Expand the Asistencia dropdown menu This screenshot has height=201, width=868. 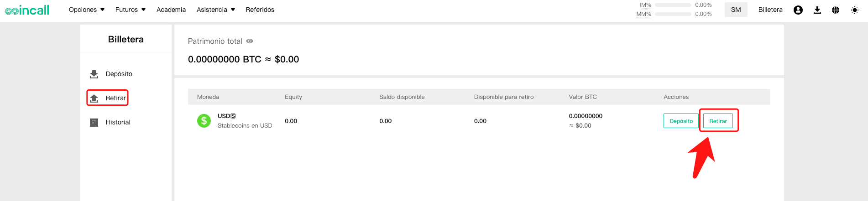[x=216, y=10]
